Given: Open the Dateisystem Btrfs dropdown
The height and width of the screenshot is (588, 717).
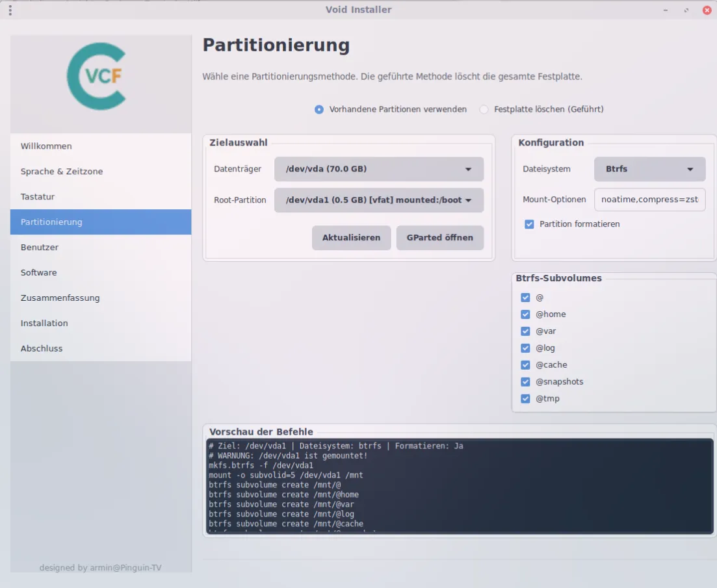Looking at the screenshot, I should [x=649, y=169].
